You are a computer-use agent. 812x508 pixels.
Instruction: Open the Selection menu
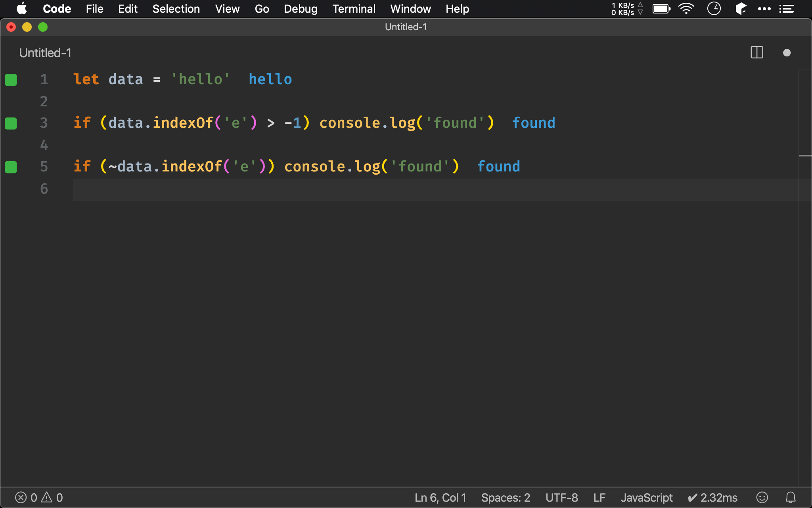pos(176,9)
